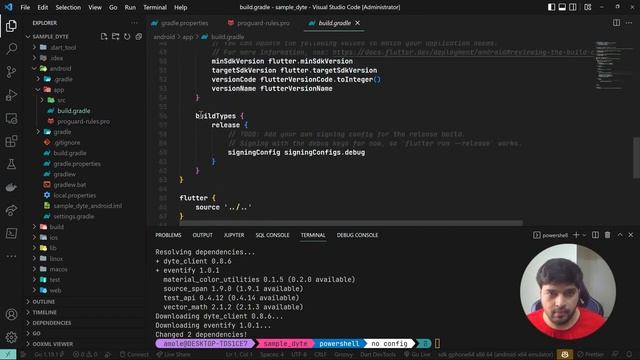The image size is (640, 360).
Task: Click Go Live in status bar
Action: point(417,354)
